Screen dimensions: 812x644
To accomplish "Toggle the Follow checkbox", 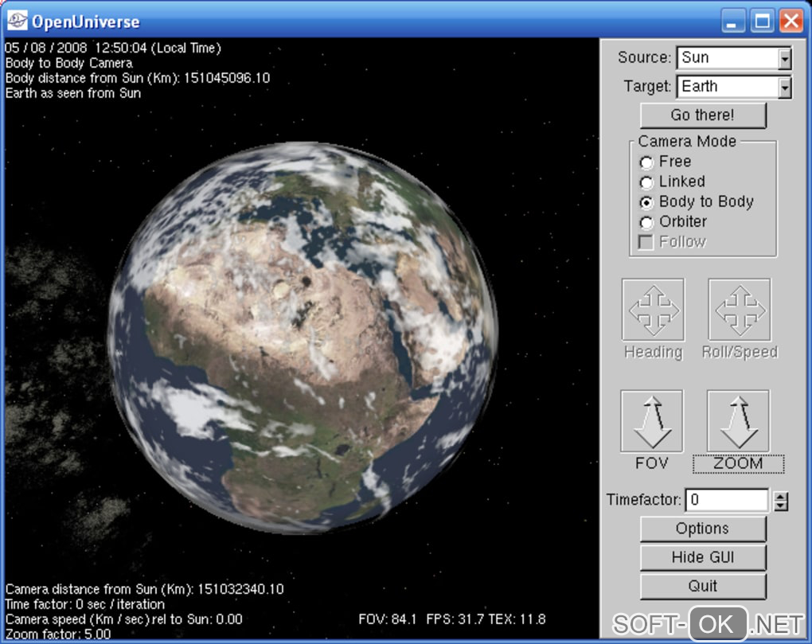I will (646, 242).
